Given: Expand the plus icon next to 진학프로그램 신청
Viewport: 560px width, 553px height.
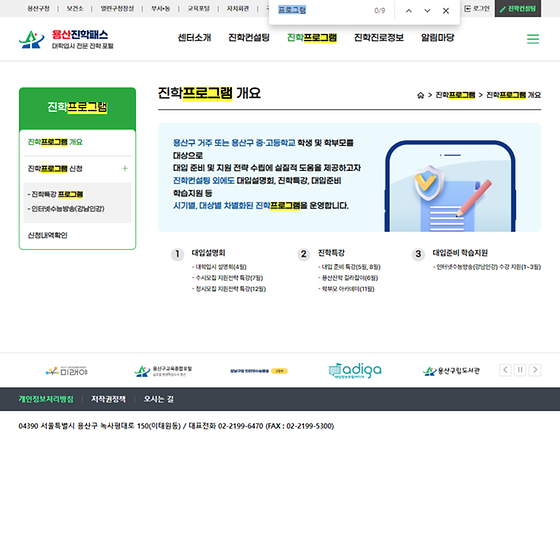Looking at the screenshot, I should pyautogui.click(x=125, y=168).
